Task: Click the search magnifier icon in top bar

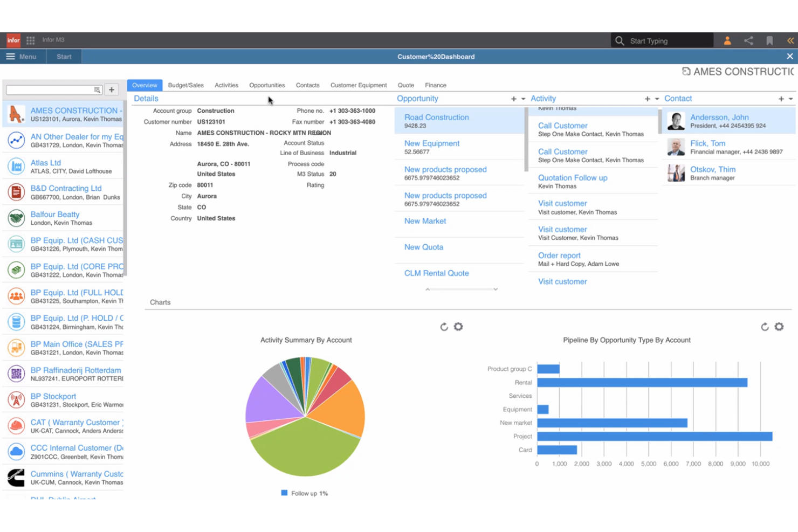Action: point(620,41)
